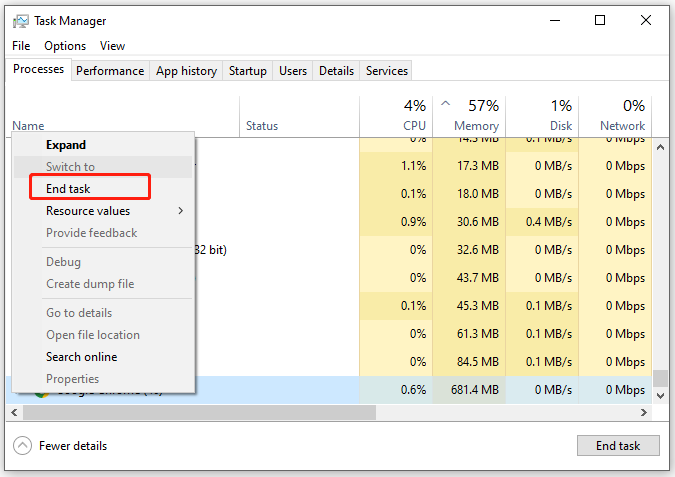The width and height of the screenshot is (675, 477).
Task: Select Expand from the context menu
Action: (x=66, y=145)
